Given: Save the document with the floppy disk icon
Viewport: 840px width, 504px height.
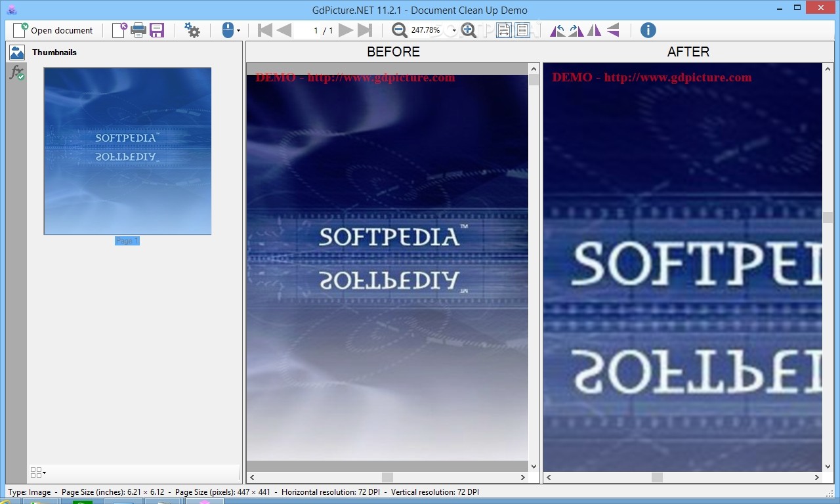Looking at the screenshot, I should pyautogui.click(x=157, y=30).
